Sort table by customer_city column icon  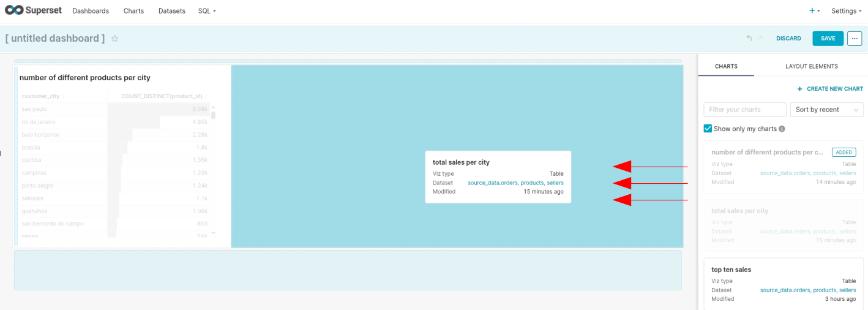63,96
